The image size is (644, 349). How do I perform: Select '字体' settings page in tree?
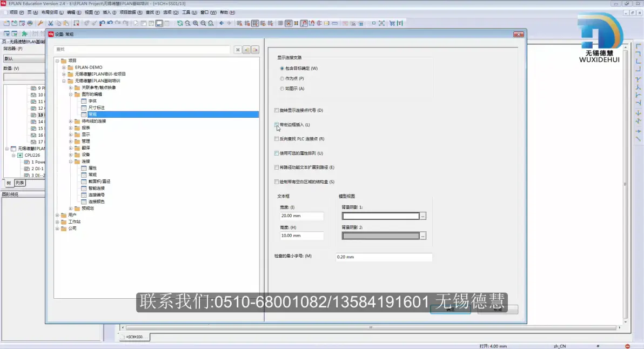point(92,101)
